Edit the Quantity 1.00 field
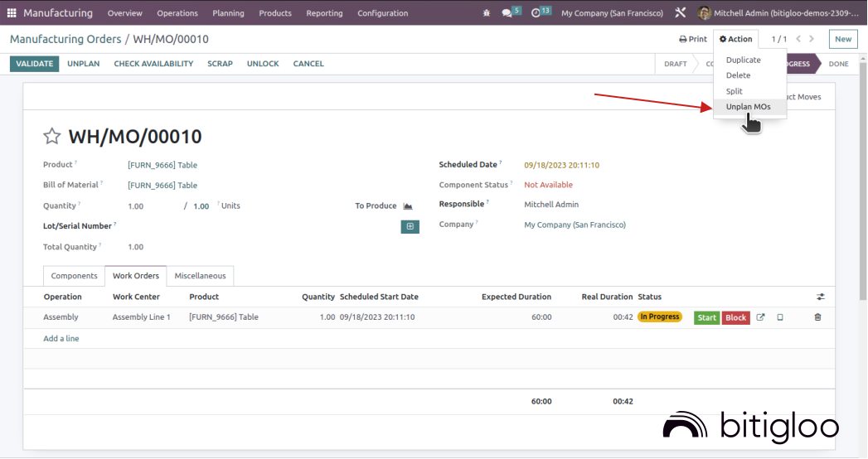 point(136,206)
